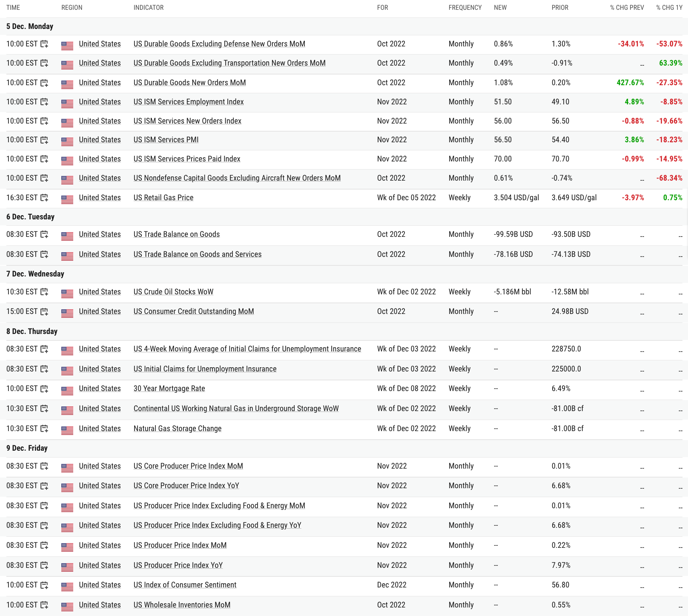This screenshot has height=616, width=688.
Task: Click calendar icon for US Producer Price Index MoM
Action: point(44,545)
